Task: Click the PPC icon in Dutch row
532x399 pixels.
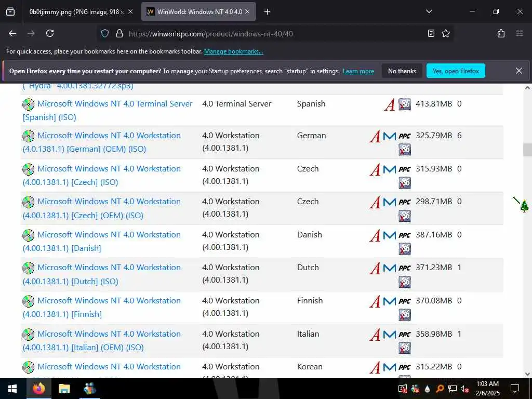Action: 404,268
